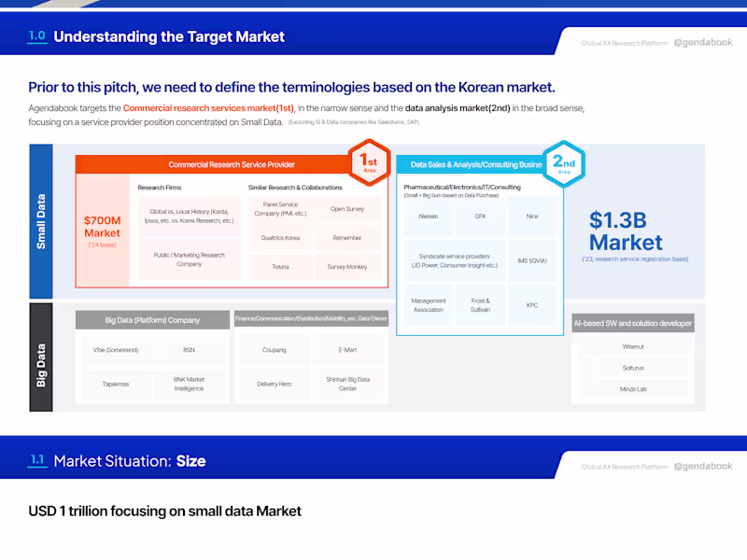Click the 'Data Owner' gray header
747x560 pixels.
coord(312,318)
